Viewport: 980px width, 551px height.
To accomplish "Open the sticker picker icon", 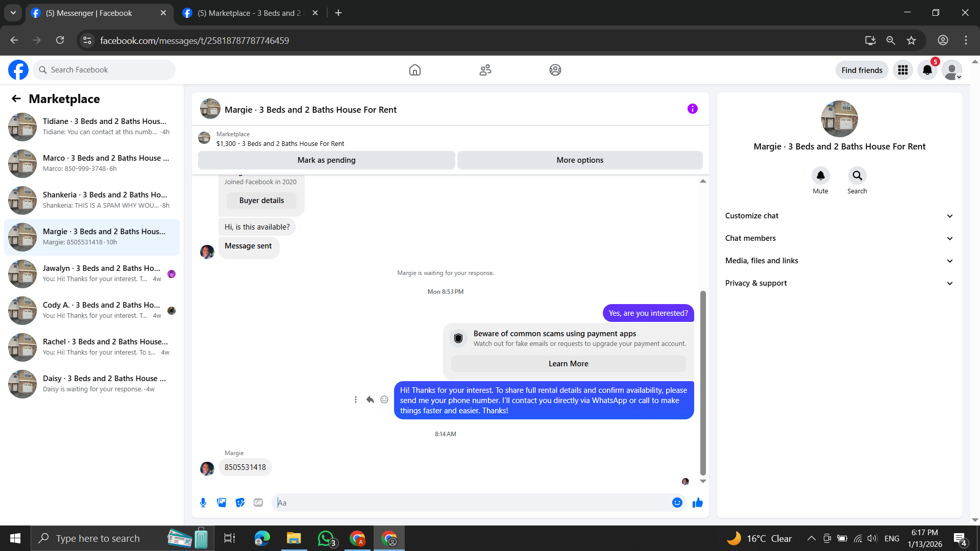I will pos(240,503).
